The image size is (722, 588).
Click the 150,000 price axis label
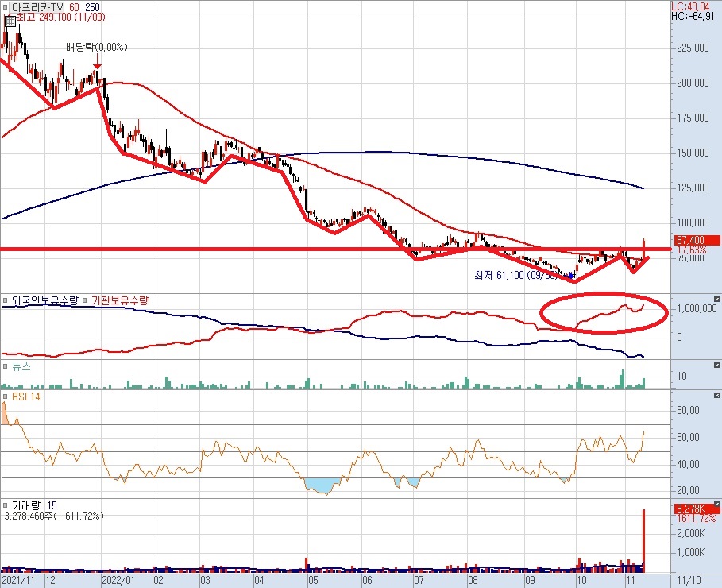coord(693,153)
